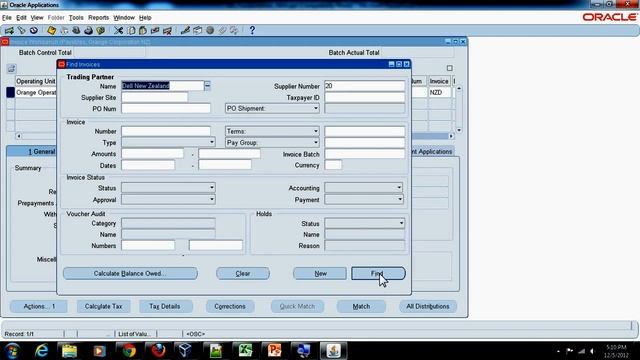Click the New button in Find Invoices
This screenshot has width=640, height=360.
320,273
